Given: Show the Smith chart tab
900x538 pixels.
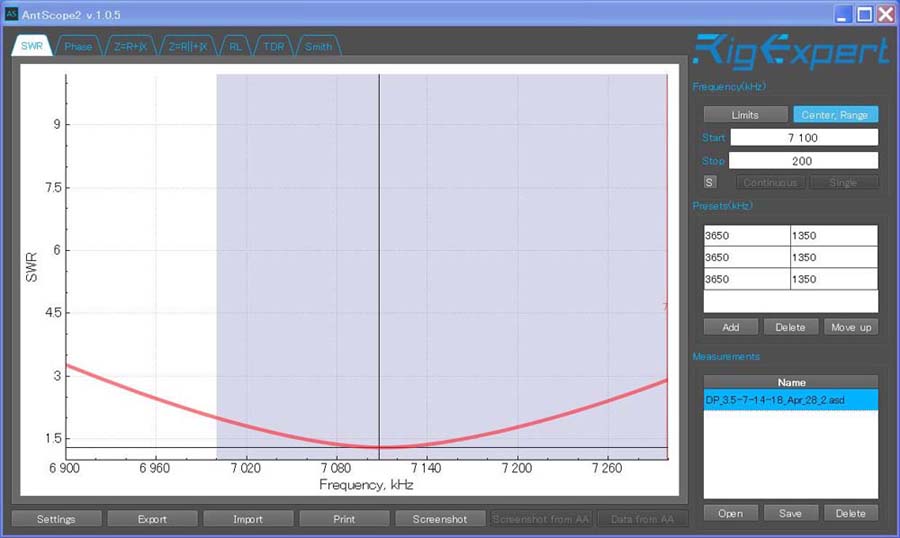Looking at the screenshot, I should 318,47.
